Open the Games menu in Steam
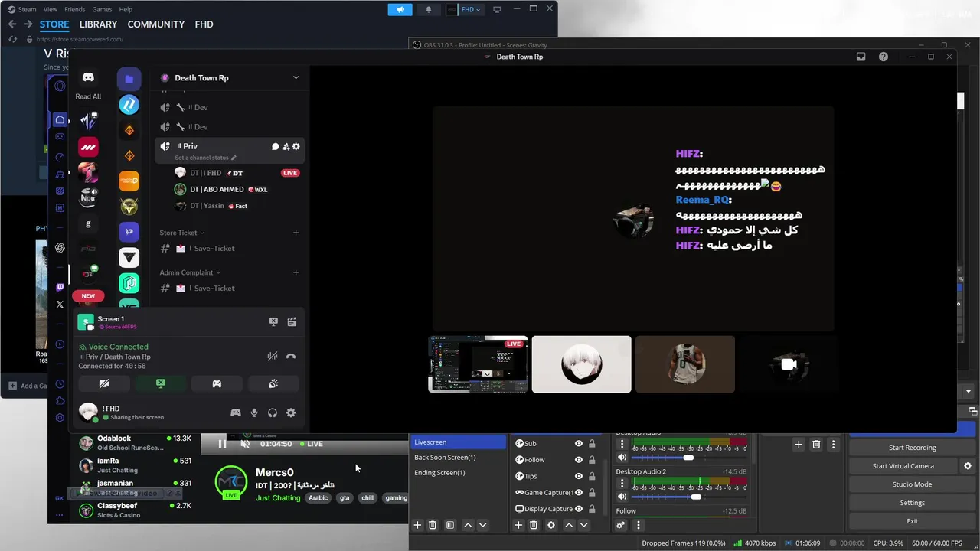Viewport: 980px width, 551px height. [x=102, y=9]
